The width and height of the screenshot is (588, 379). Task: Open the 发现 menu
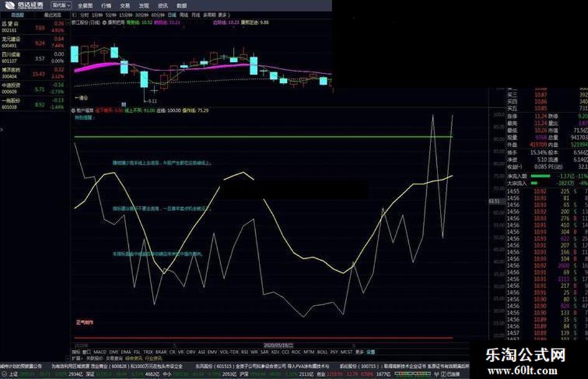click(144, 6)
